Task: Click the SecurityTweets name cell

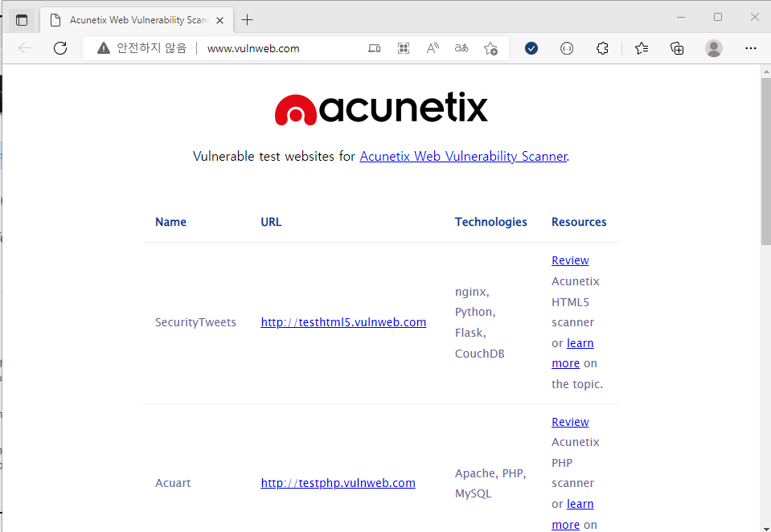Action: (x=195, y=322)
